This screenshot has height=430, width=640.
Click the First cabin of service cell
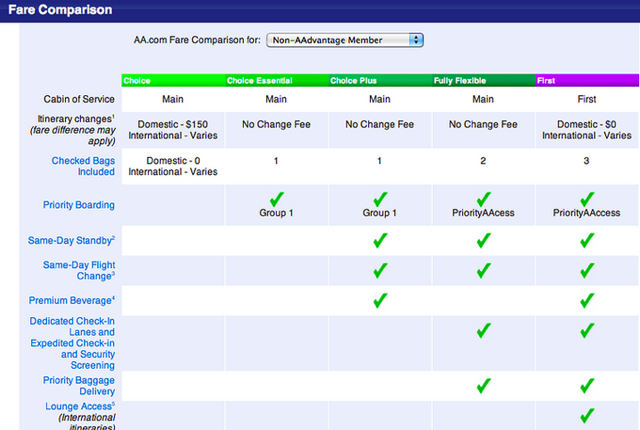click(587, 99)
